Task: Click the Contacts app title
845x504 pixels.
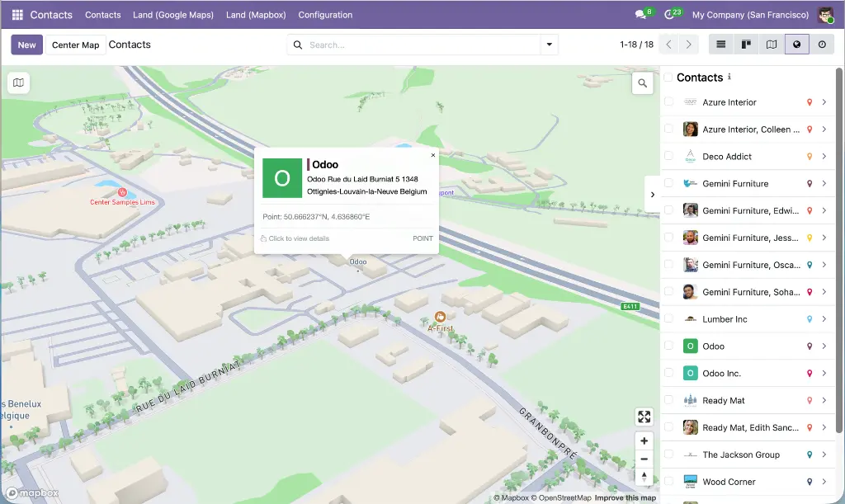Action: tap(51, 15)
